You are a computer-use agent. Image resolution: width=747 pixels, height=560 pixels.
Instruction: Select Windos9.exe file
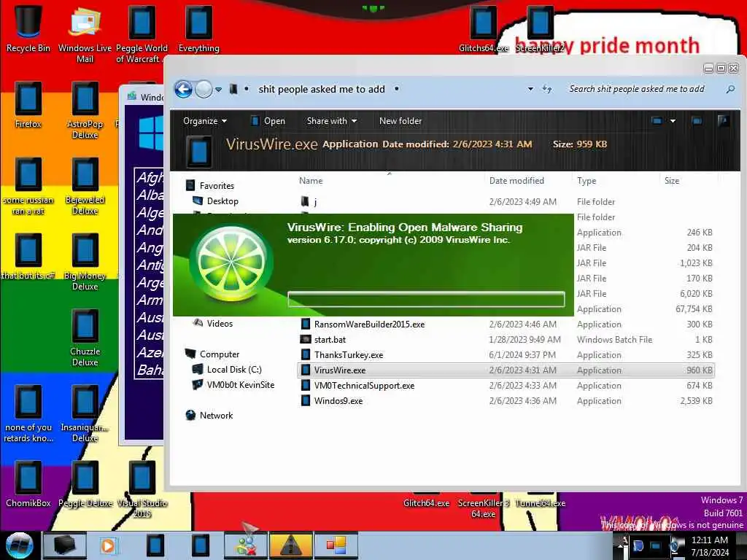pos(505,401)
